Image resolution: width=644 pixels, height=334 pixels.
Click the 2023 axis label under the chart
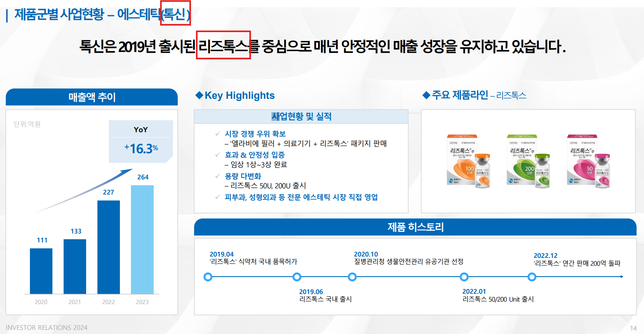[x=142, y=302]
